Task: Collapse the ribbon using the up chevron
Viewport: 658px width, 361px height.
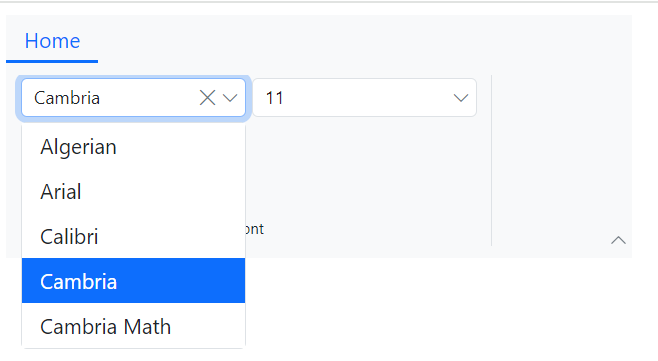Action: 618,240
